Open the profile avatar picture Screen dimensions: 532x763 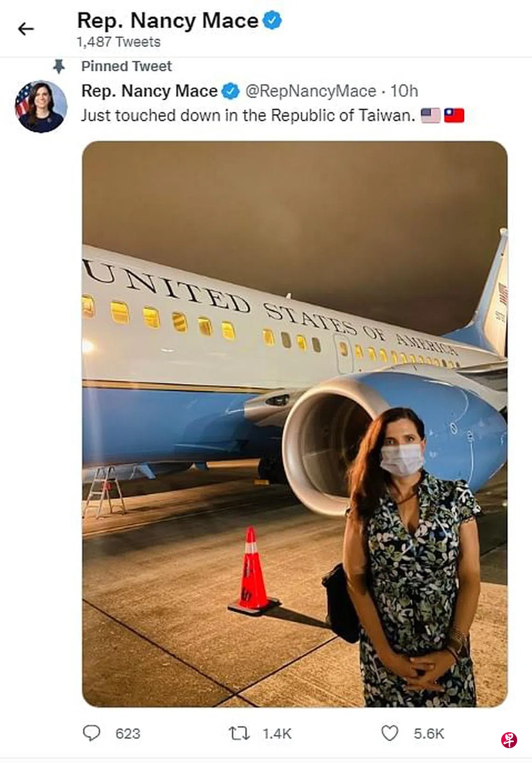coord(41,106)
